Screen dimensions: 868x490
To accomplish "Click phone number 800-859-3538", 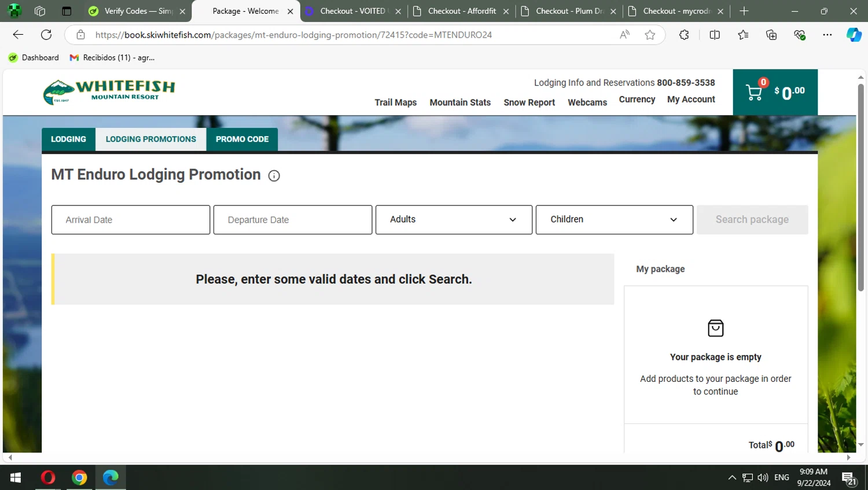I will point(686,83).
